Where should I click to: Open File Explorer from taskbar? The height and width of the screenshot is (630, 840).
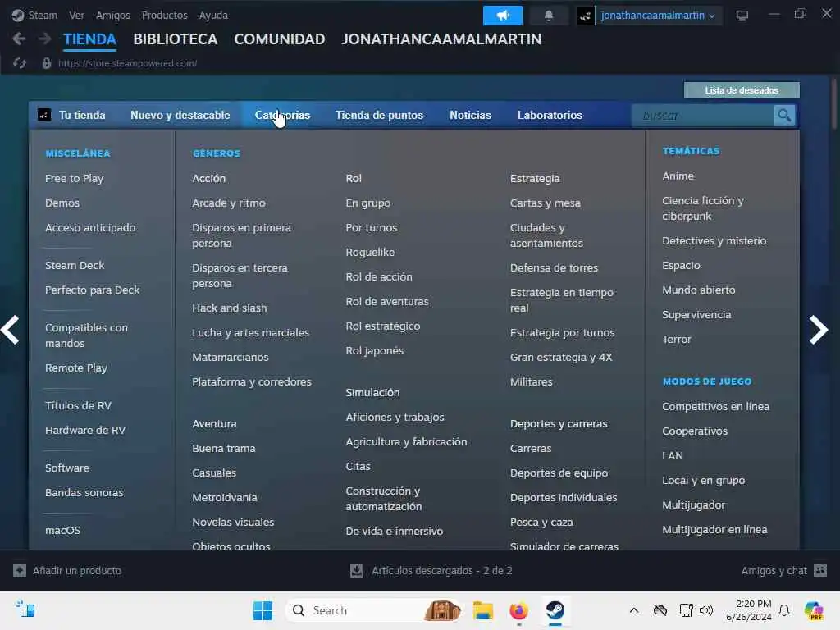[x=482, y=610]
